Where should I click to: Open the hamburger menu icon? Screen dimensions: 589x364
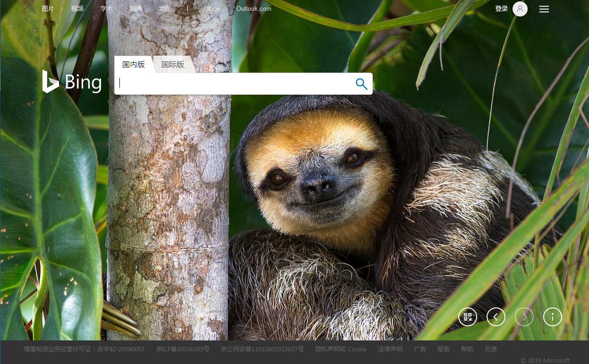pyautogui.click(x=544, y=9)
